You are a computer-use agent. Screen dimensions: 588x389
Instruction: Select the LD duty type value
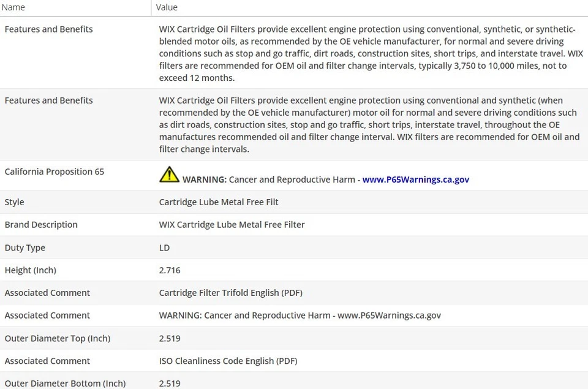[x=164, y=247]
